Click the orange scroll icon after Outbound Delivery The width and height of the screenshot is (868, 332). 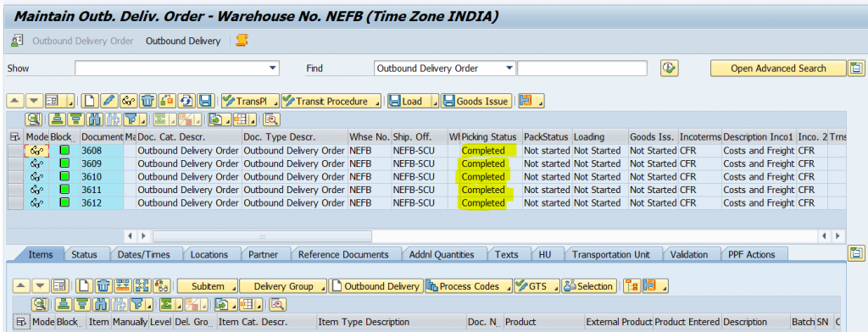tap(242, 41)
